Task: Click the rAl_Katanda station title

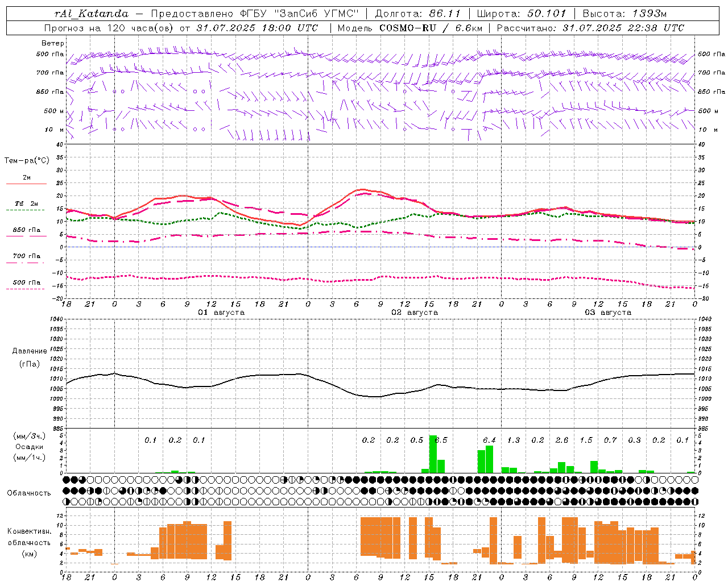Action: click(92, 14)
